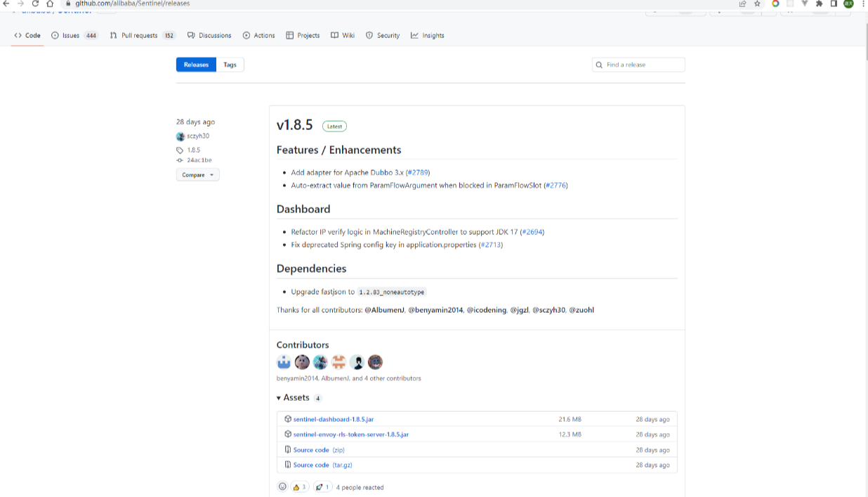Open the @jgzl contributor mention
868x497 pixels.
(x=520, y=310)
